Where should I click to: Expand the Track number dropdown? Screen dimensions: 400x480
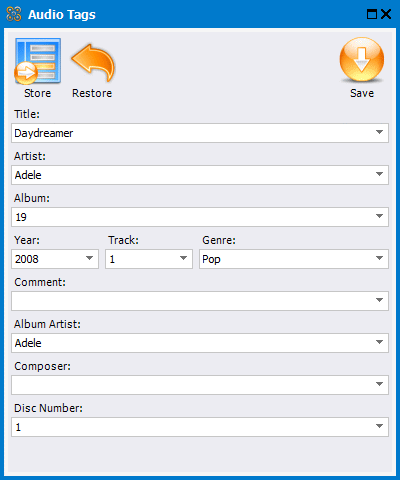[x=183, y=258]
